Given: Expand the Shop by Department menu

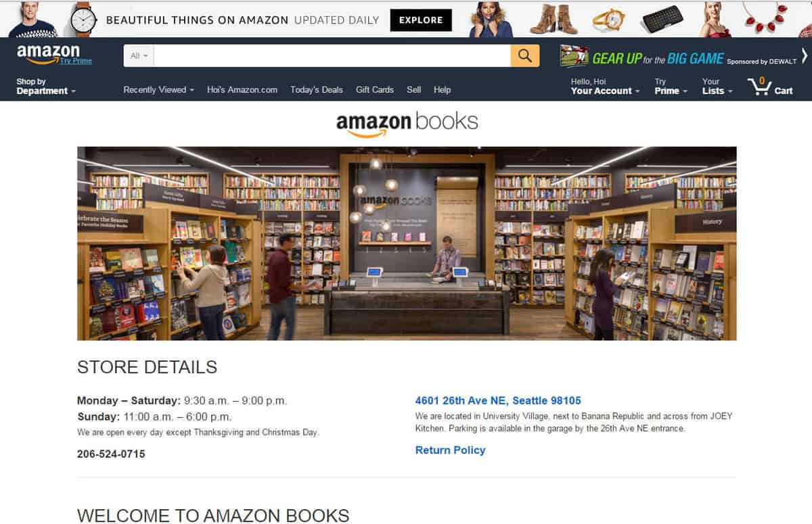Looking at the screenshot, I should [x=46, y=87].
